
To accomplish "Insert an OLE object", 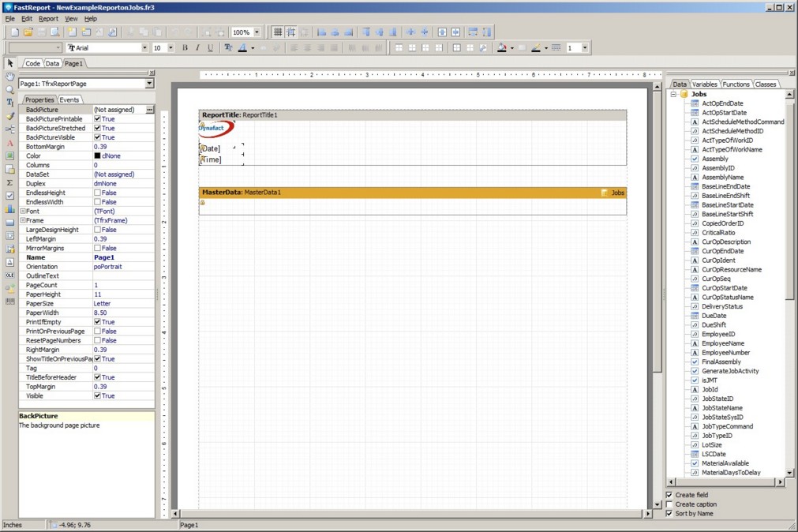I will (10, 275).
